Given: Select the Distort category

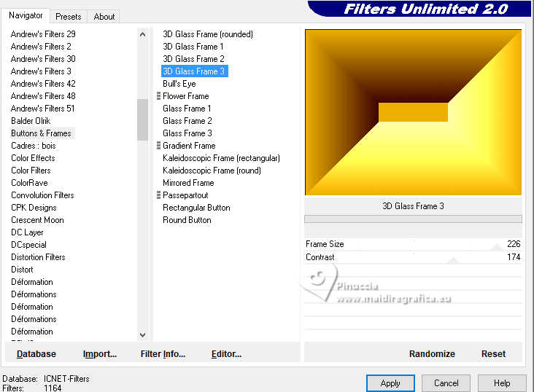Looking at the screenshot, I should 22,270.
